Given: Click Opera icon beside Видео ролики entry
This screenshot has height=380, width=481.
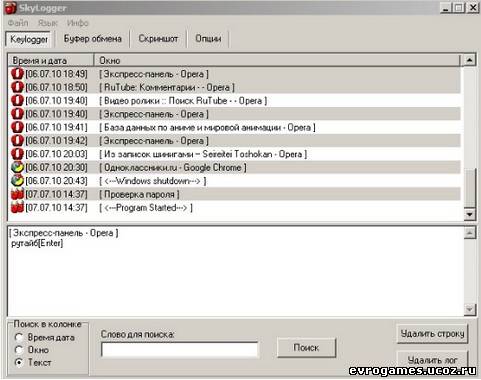Looking at the screenshot, I should [x=17, y=100].
